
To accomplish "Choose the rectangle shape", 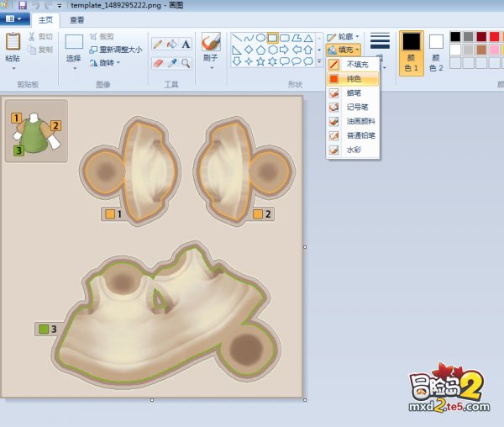I will pos(272,39).
